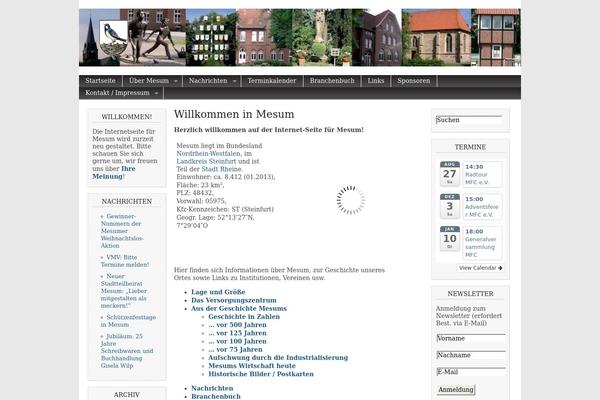600x400 pixels.
Task: Open Mesums Wirtschaft heute link
Action: [252, 366]
